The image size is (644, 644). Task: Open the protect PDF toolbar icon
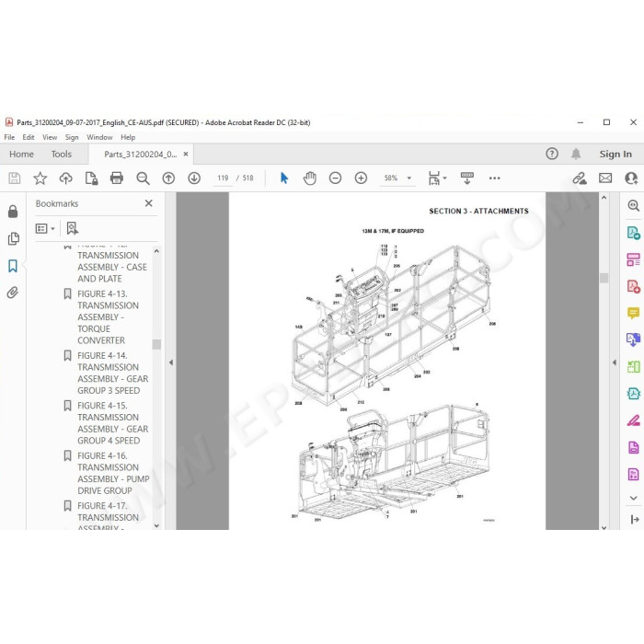[x=91, y=178]
